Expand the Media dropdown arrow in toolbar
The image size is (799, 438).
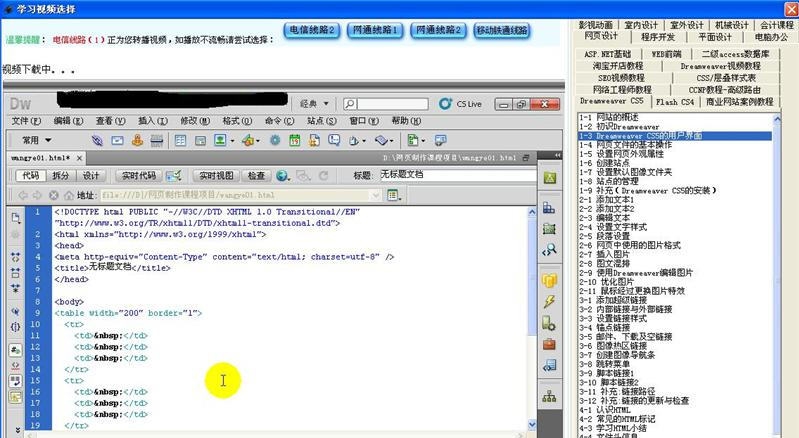click(258, 141)
